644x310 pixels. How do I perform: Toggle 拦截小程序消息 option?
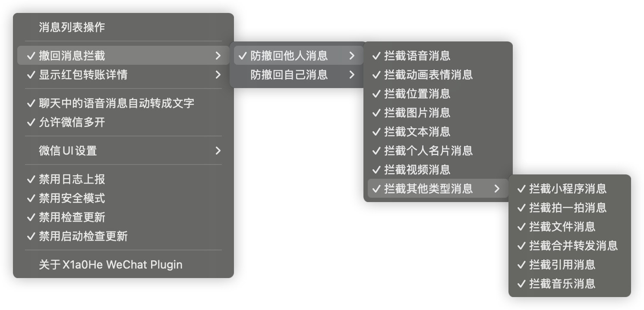568,189
